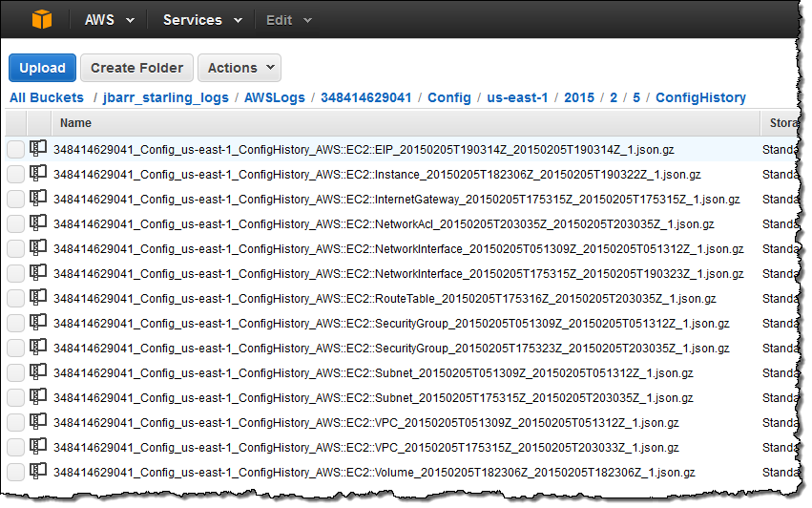Click file icon for RouteTable json.gz entry
Image resolution: width=812 pixels, height=508 pixels.
pyautogui.click(x=38, y=297)
